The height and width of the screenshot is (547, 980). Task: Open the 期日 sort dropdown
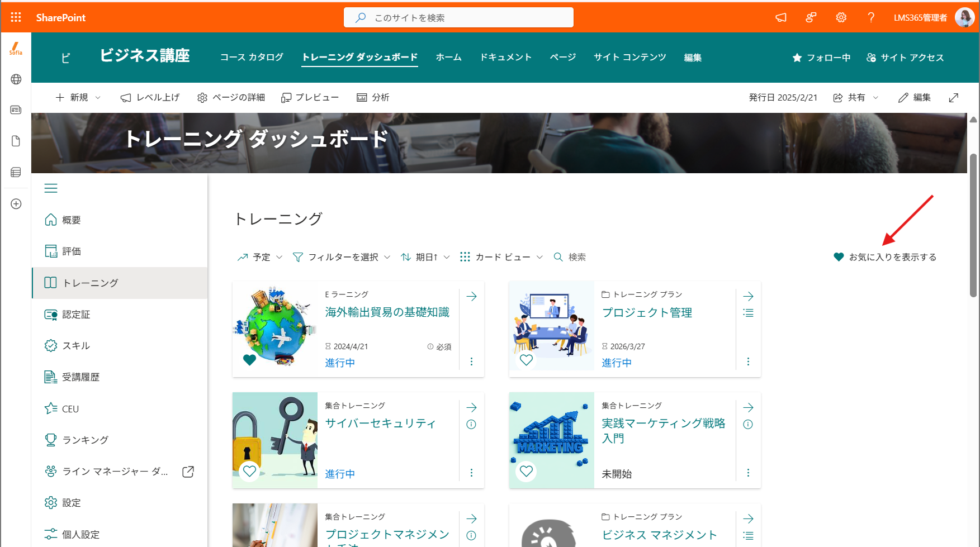click(425, 257)
